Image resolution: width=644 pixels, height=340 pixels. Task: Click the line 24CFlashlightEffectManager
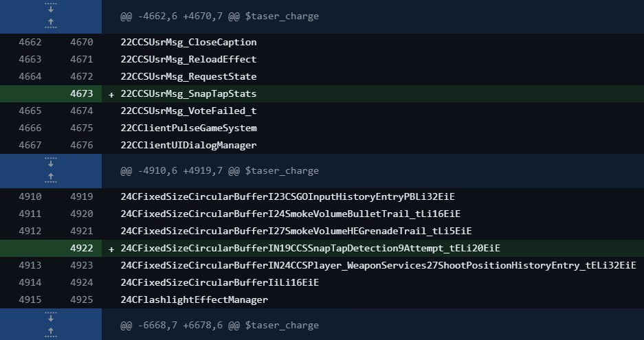pyautogui.click(x=195, y=299)
